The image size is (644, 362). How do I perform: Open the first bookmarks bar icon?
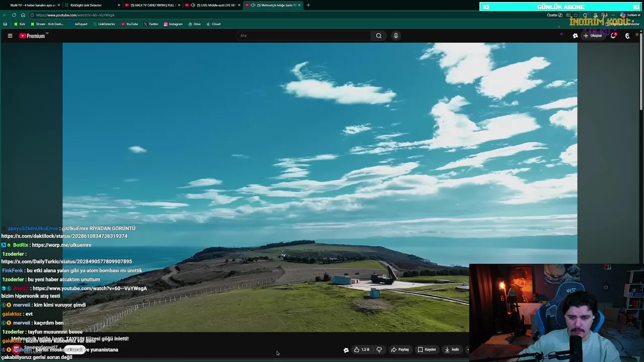coord(5,24)
